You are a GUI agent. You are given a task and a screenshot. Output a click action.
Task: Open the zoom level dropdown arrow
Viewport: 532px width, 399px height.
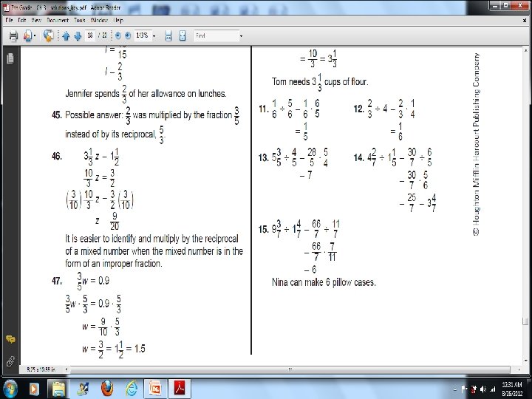click(154, 35)
